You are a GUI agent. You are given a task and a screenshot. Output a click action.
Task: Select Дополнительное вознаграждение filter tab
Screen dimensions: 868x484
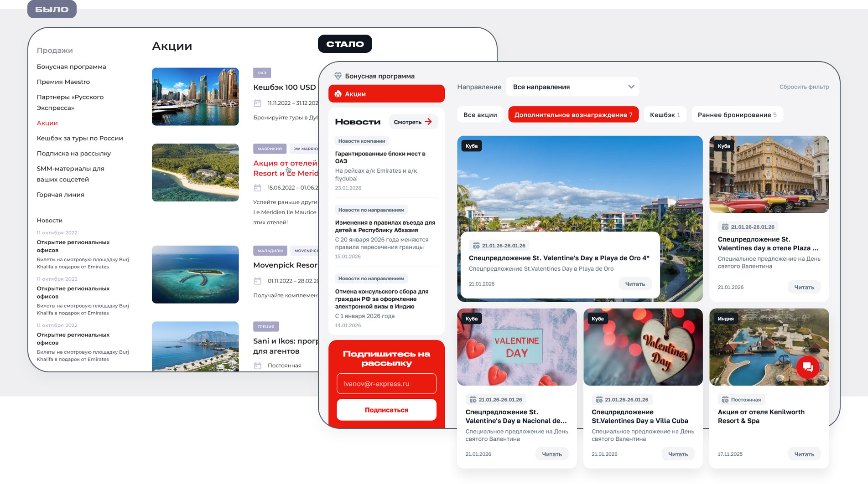point(573,115)
